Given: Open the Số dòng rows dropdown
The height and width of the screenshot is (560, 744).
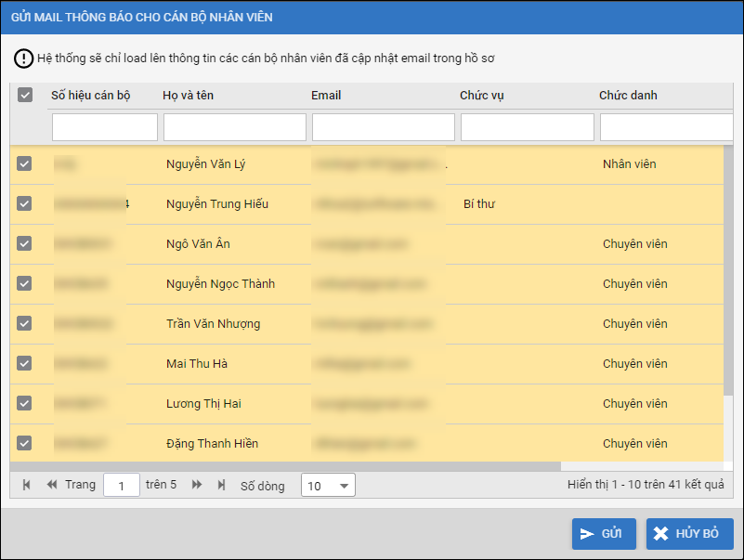Looking at the screenshot, I should [x=328, y=486].
